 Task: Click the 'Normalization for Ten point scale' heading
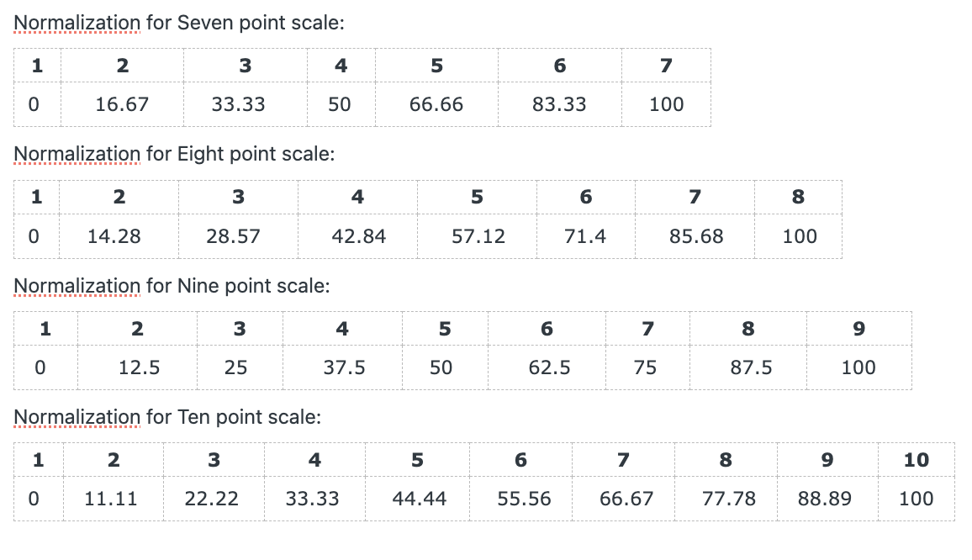(167, 417)
